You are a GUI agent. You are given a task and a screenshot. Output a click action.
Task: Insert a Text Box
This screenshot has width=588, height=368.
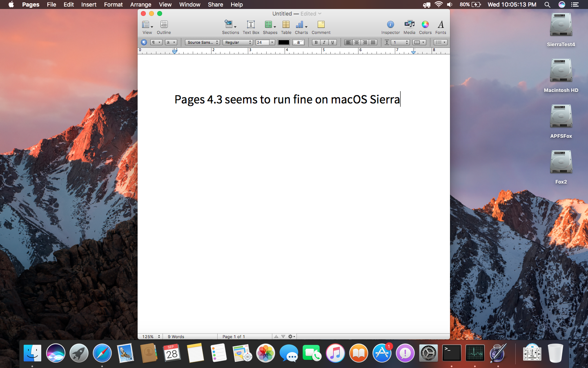251,27
